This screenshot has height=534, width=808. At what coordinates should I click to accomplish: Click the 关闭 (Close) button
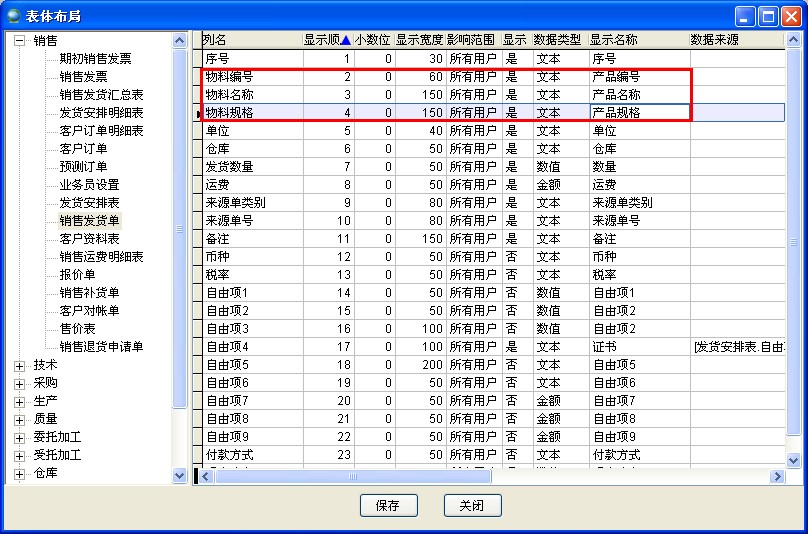tap(472, 506)
